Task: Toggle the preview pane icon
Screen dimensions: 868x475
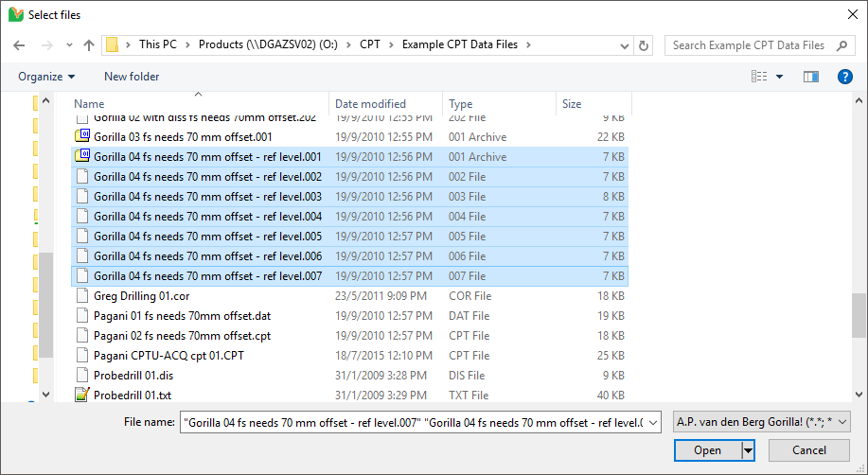Action: click(x=810, y=77)
